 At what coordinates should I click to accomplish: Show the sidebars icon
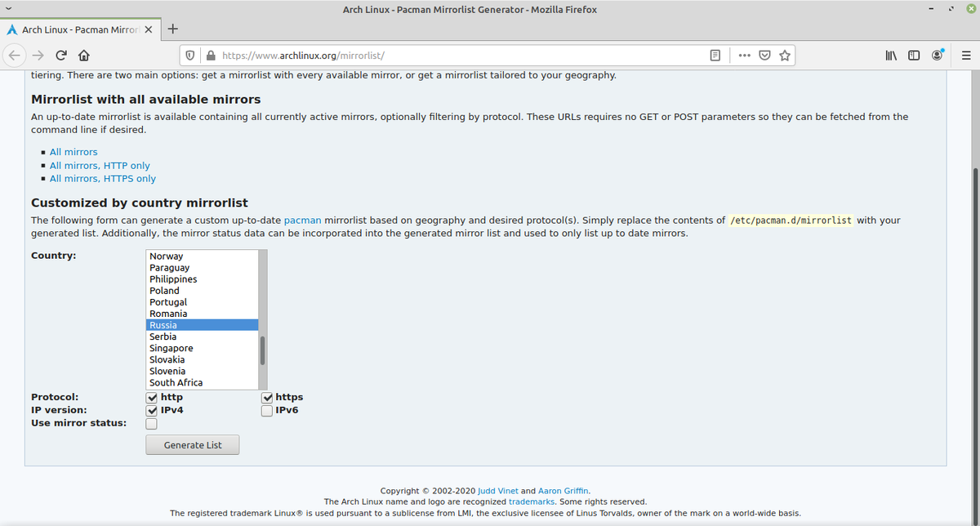coord(915,56)
